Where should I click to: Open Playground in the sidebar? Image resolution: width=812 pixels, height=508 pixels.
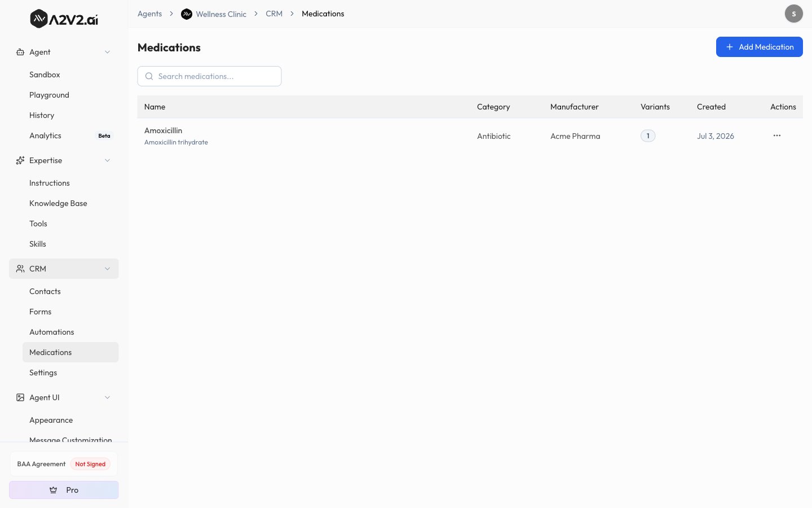point(70,95)
